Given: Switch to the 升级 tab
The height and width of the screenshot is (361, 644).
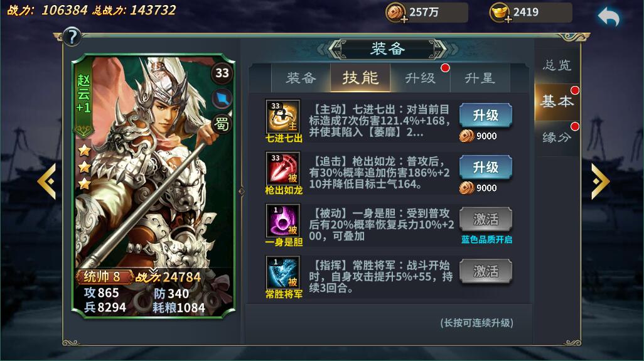Looking at the screenshot, I should coord(420,78).
